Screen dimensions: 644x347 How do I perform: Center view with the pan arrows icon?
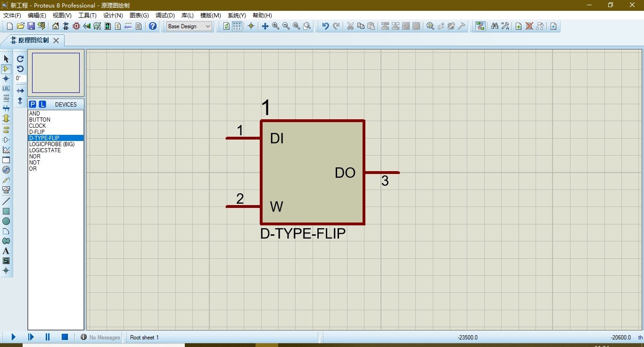[x=265, y=26]
